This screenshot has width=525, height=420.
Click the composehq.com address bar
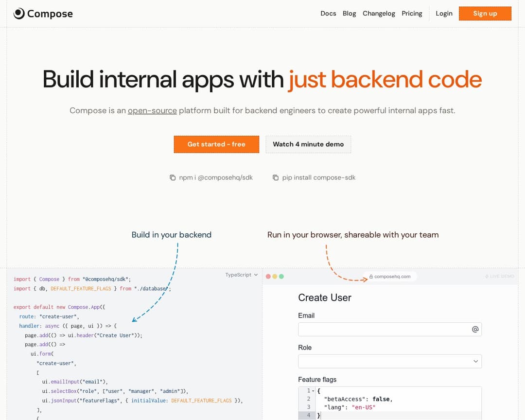point(390,277)
